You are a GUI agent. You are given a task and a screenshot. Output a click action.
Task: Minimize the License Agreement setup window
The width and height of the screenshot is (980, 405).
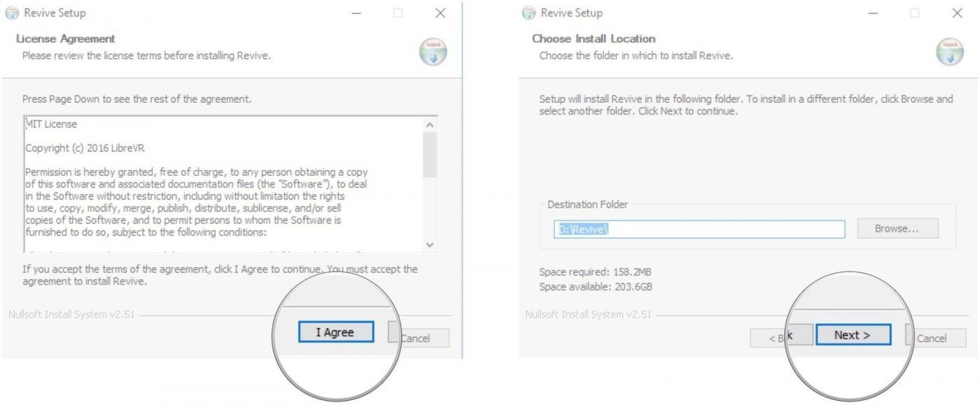356,13
